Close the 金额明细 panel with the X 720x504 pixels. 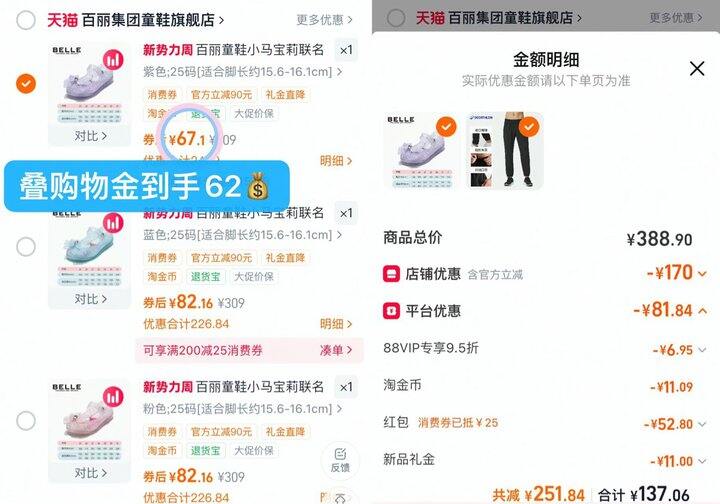[x=697, y=69]
